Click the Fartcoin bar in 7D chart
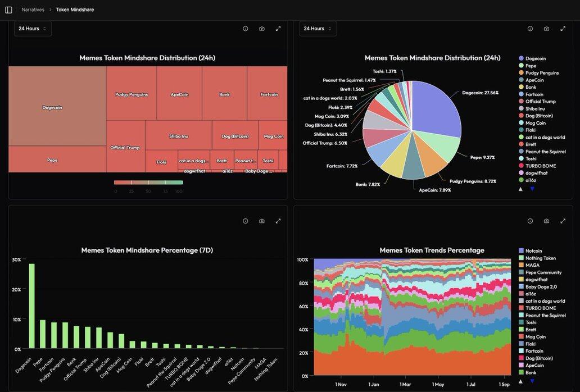Screen dimensions: 580x392 tap(54, 335)
